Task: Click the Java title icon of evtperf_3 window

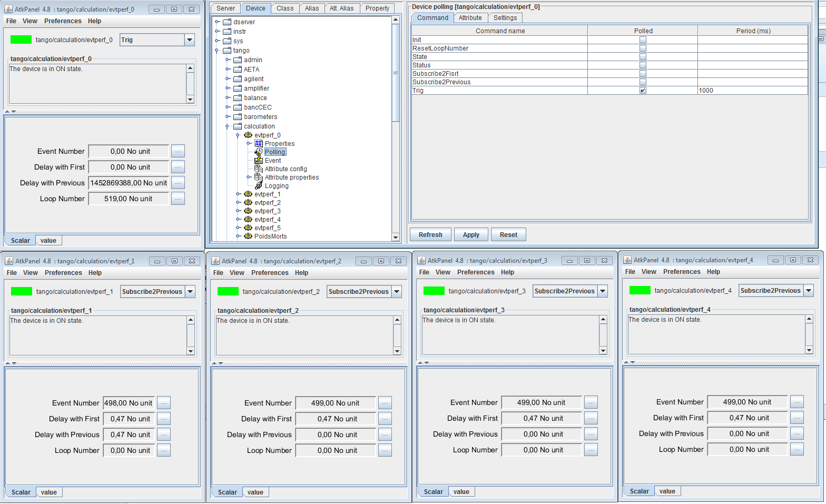Action: [421, 260]
